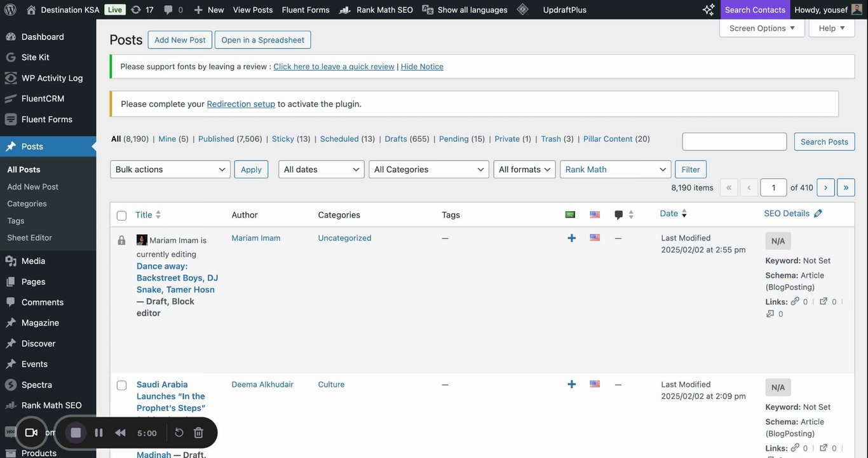The image size is (868, 458).
Task: Pause the screen recording
Action: pyautogui.click(x=98, y=433)
